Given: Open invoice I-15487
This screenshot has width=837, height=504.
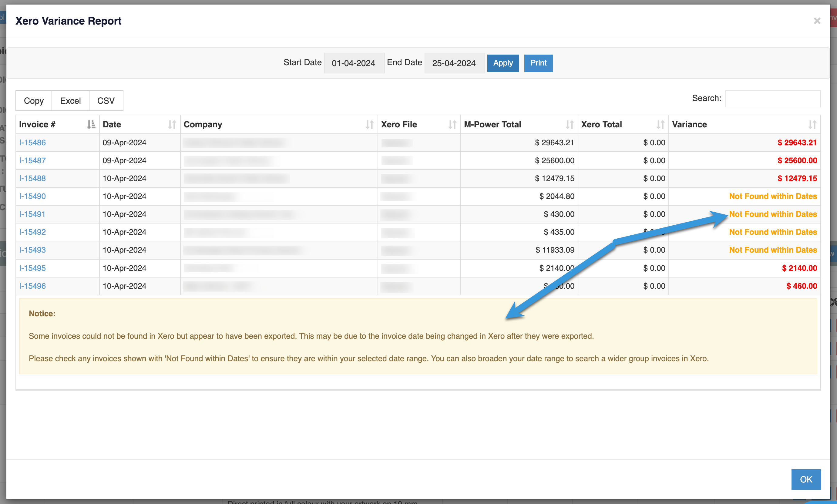Looking at the screenshot, I should tap(32, 161).
